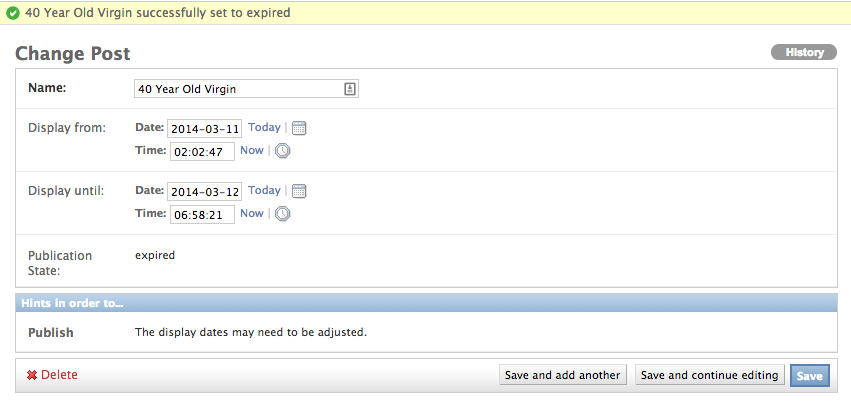Click the contact icon inside Name field

[350, 89]
